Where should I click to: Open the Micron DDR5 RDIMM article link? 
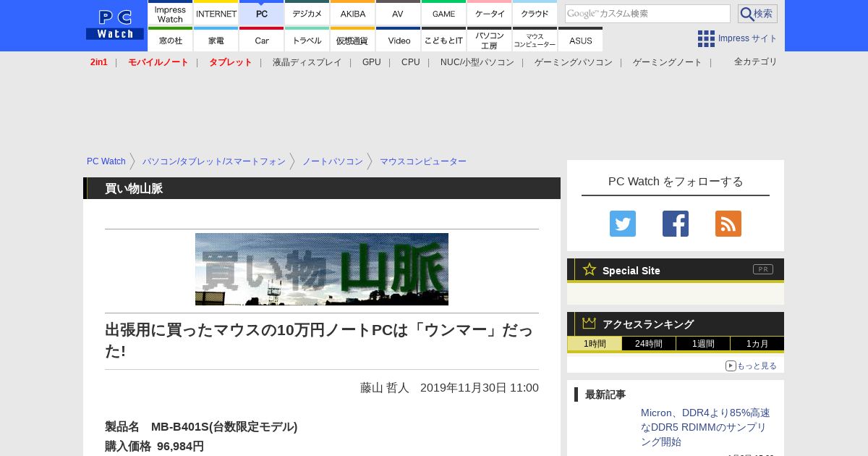click(x=705, y=427)
